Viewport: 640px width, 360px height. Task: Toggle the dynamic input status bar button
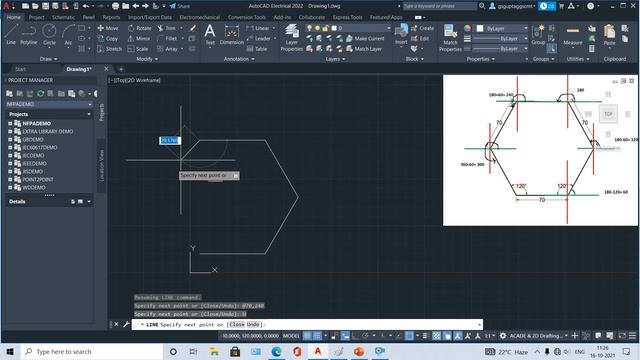[x=345, y=336]
